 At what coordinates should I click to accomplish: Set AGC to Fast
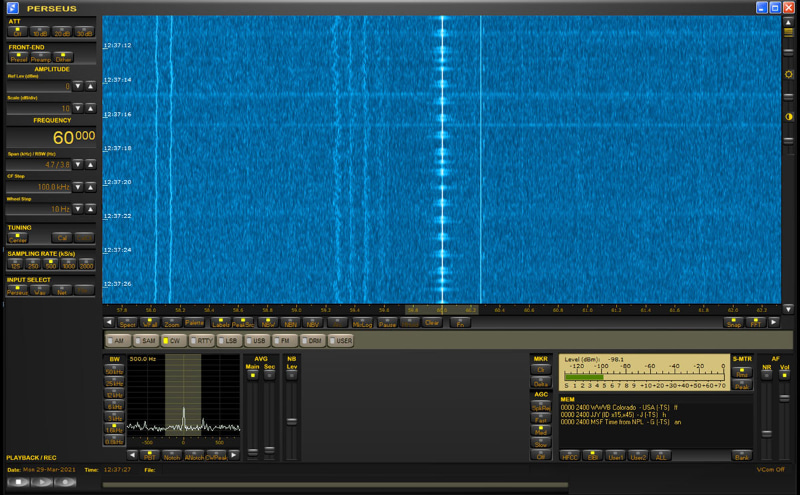tap(541, 418)
